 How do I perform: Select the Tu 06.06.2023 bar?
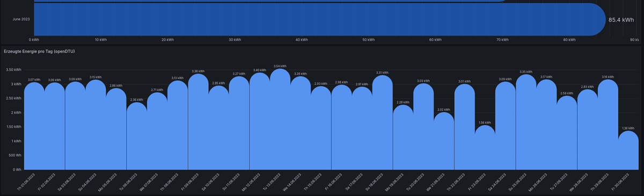point(136,136)
